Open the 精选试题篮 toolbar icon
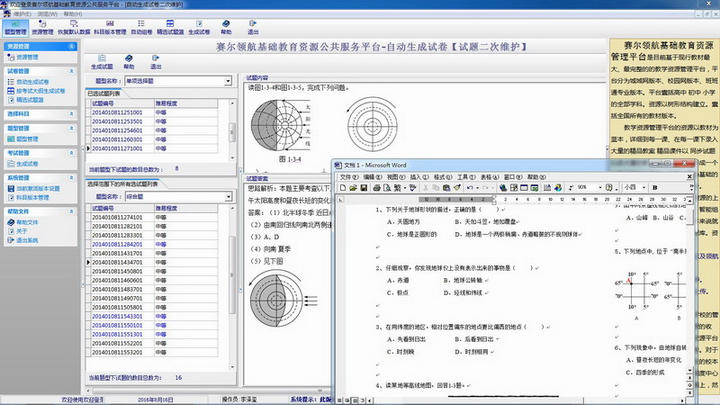The height and width of the screenshot is (405, 720). click(170, 27)
